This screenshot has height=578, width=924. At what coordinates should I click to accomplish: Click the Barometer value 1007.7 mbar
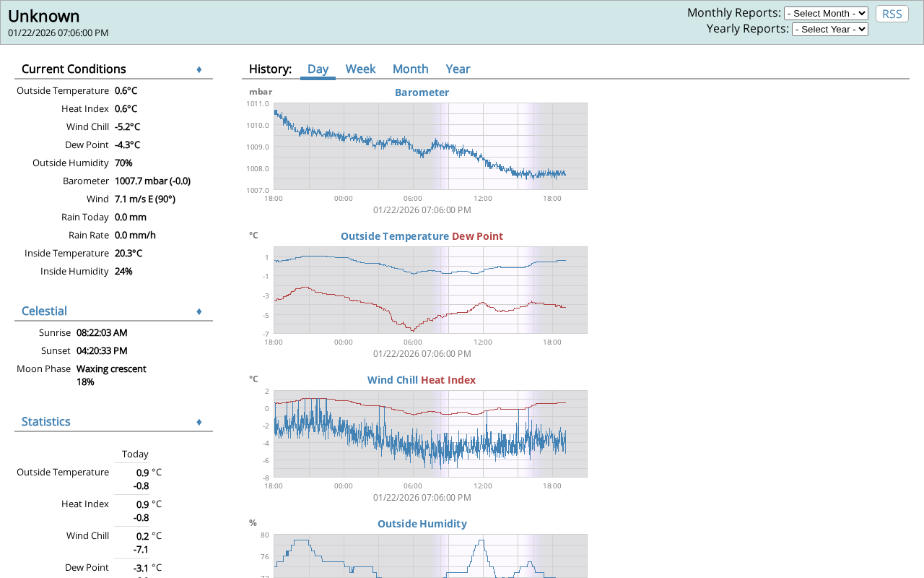tap(152, 181)
